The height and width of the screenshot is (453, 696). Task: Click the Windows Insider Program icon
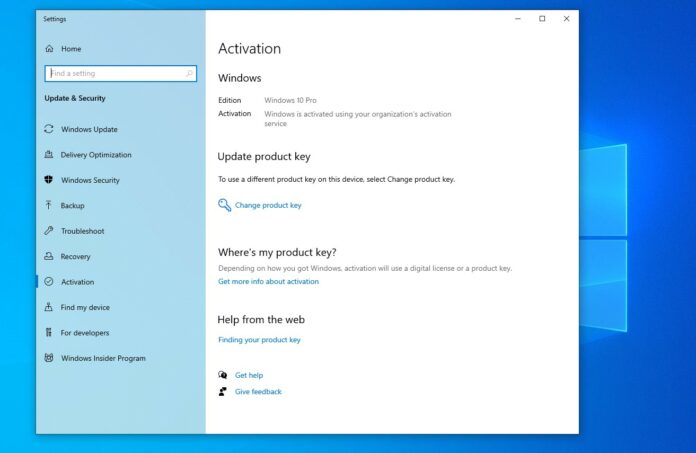point(49,358)
